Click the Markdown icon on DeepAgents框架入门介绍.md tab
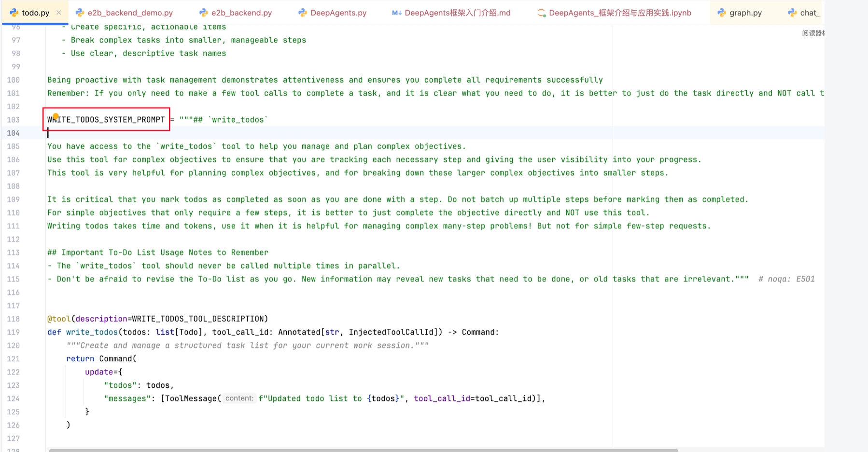The image size is (868, 452). tap(396, 13)
